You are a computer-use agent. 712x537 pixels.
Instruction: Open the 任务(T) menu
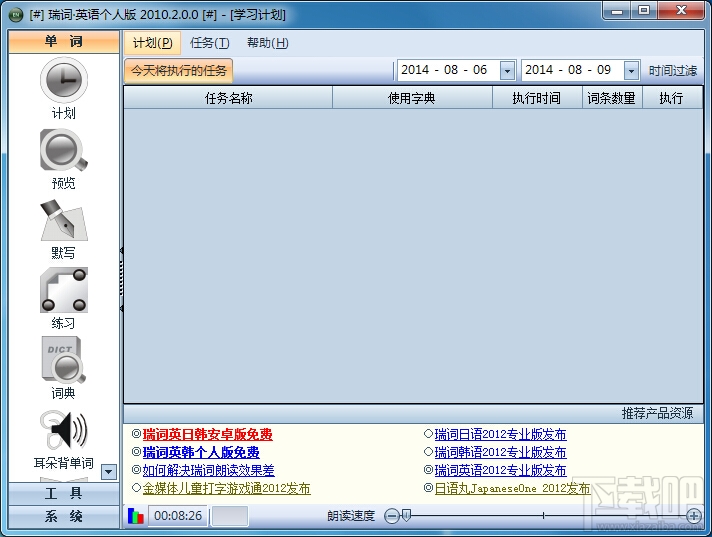point(209,43)
